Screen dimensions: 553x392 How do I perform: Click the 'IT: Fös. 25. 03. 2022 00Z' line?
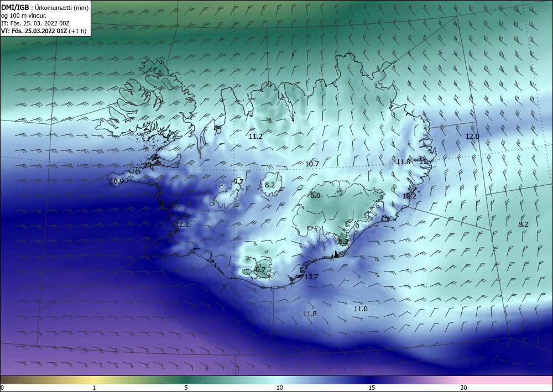pyautogui.click(x=35, y=23)
